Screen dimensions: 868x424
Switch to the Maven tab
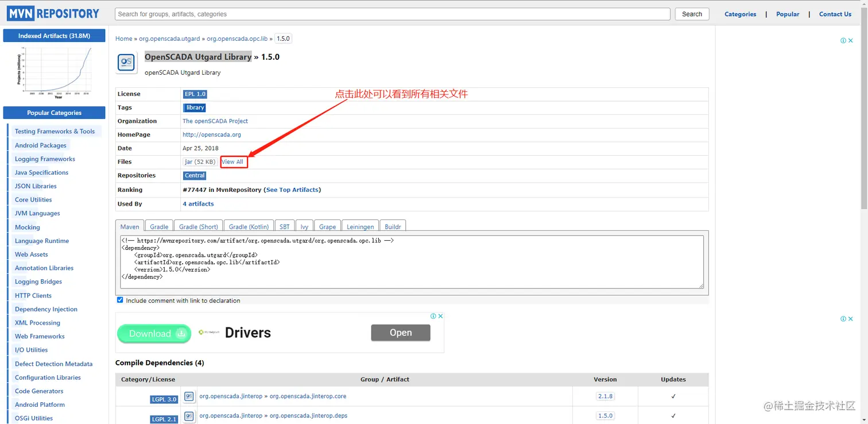pos(130,226)
